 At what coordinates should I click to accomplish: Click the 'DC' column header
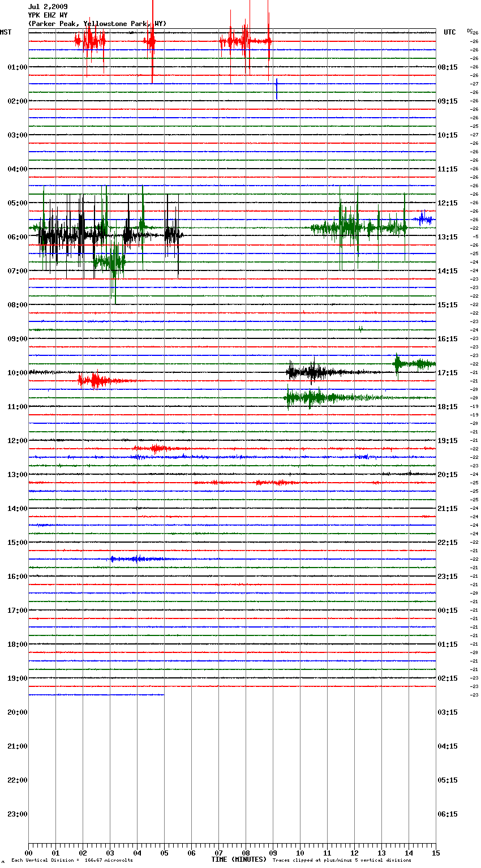[470, 31]
